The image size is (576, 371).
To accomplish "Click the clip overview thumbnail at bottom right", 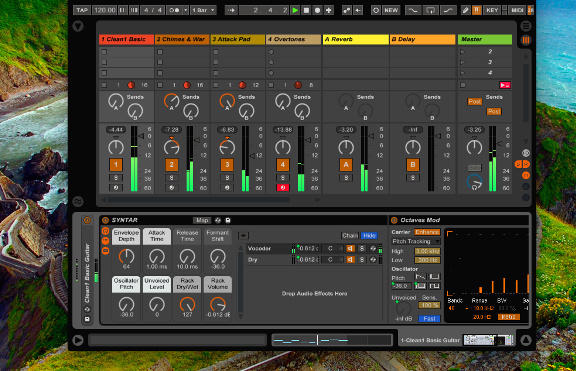I will (488, 340).
